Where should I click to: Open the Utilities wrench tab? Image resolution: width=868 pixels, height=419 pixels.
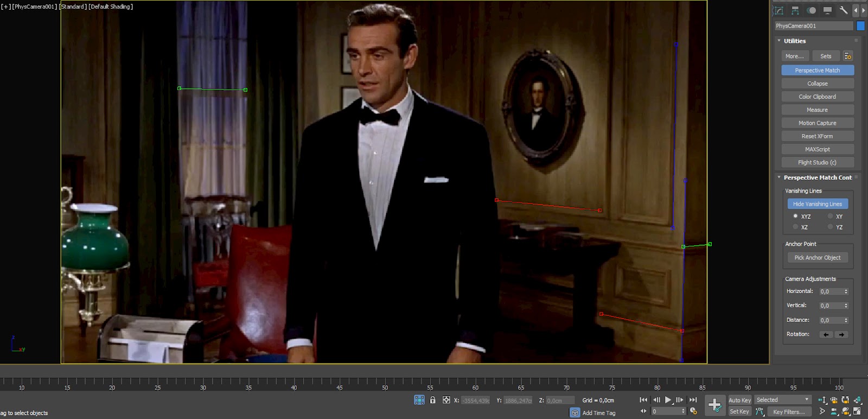pos(844,10)
